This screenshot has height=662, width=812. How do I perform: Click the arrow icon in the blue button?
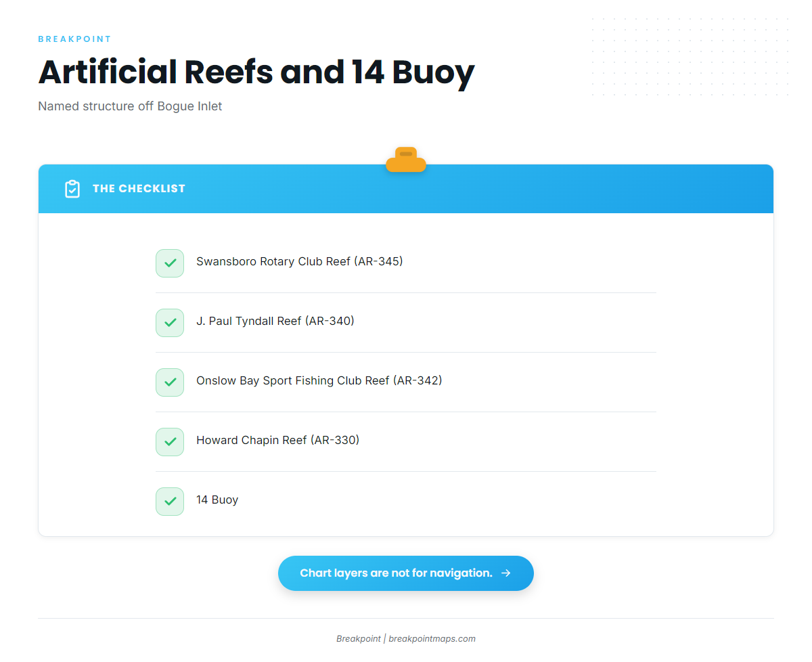pyautogui.click(x=505, y=573)
